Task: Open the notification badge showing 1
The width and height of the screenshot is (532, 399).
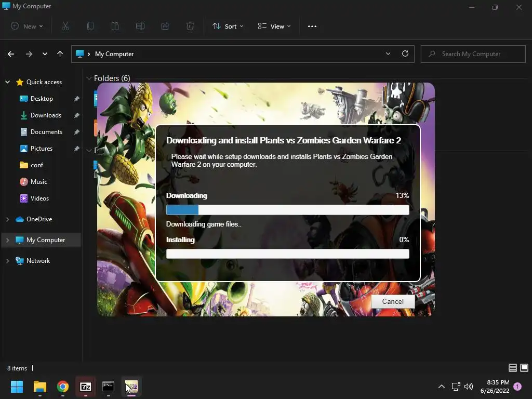Action: pos(517,387)
